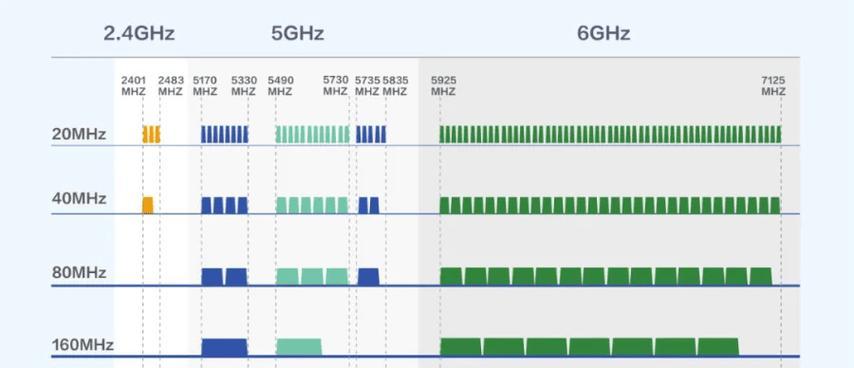Click the orange 40MHz channel block
854x368 pixels.
pyautogui.click(x=148, y=205)
